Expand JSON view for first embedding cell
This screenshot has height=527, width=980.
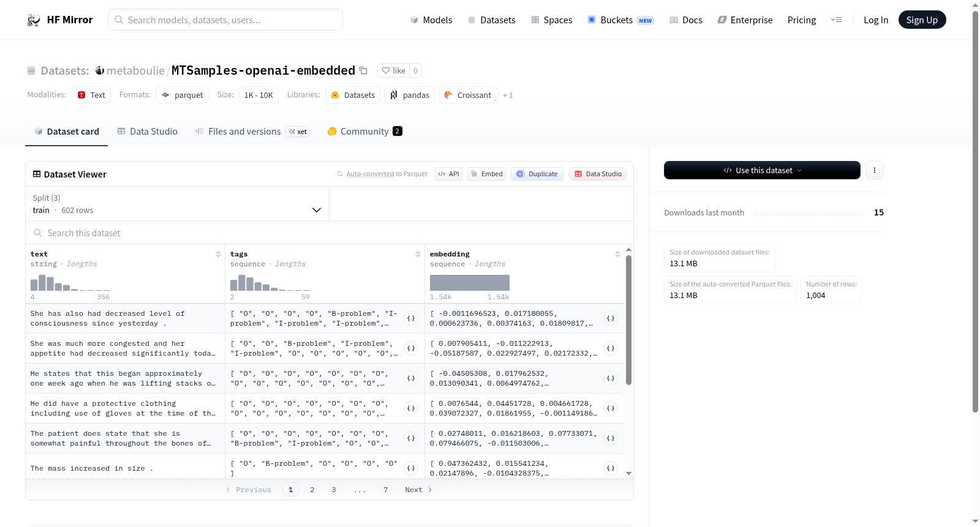point(611,318)
